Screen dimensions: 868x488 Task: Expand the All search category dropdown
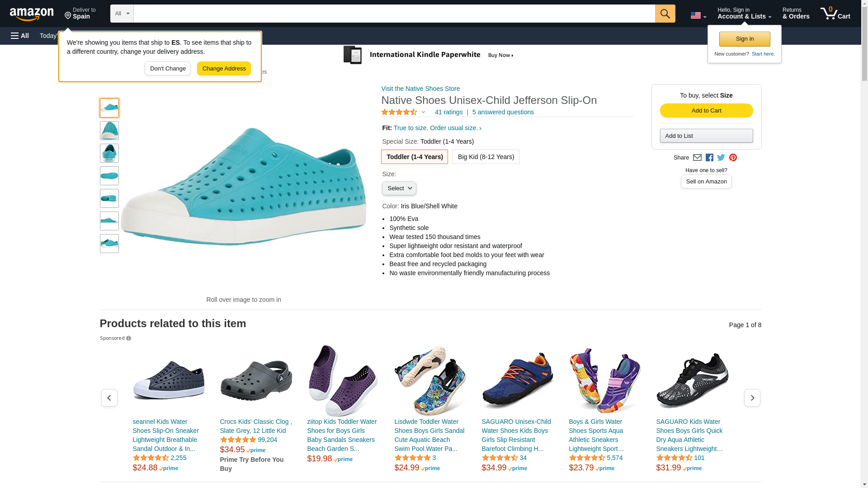click(x=122, y=14)
